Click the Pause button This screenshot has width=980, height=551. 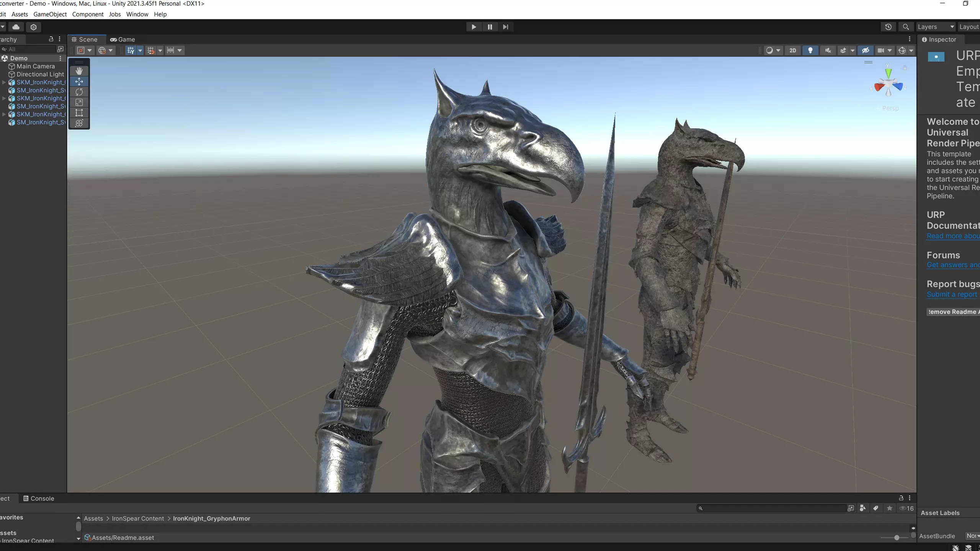(x=490, y=27)
